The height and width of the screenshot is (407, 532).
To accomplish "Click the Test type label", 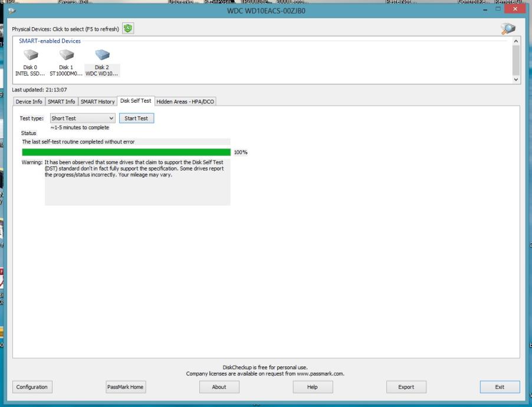I will click(x=31, y=118).
